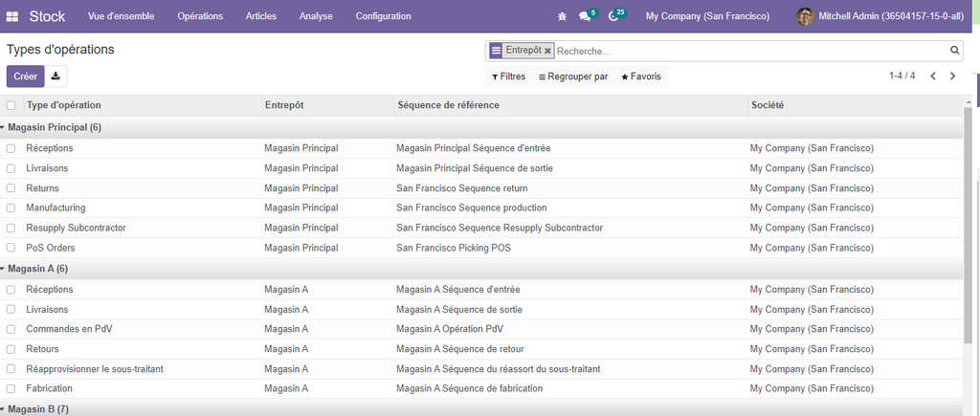Open the Configuration menu
This screenshot has height=416, width=980.
pyautogui.click(x=383, y=16)
